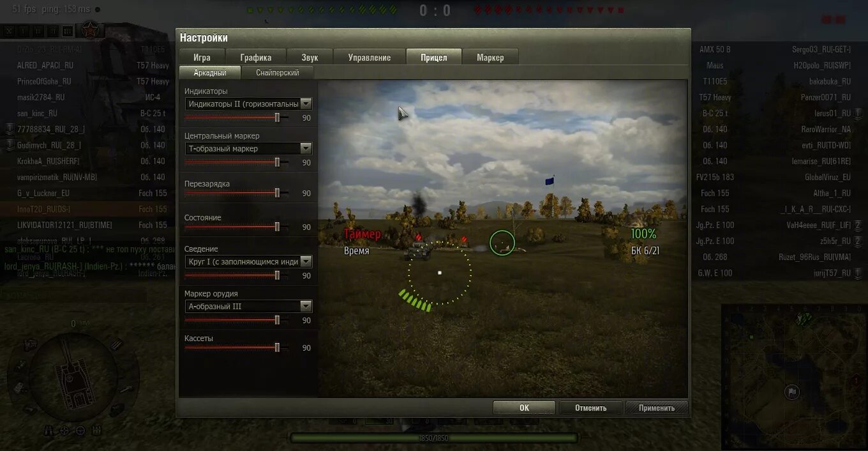The width and height of the screenshot is (868, 451).
Task: Go to the Управление tab
Action: [x=370, y=57]
